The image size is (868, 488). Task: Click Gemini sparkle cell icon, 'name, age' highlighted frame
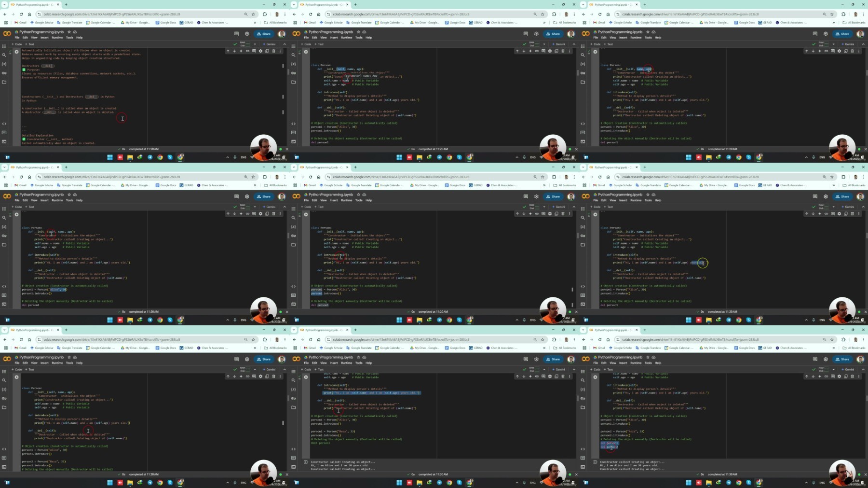[819, 51]
